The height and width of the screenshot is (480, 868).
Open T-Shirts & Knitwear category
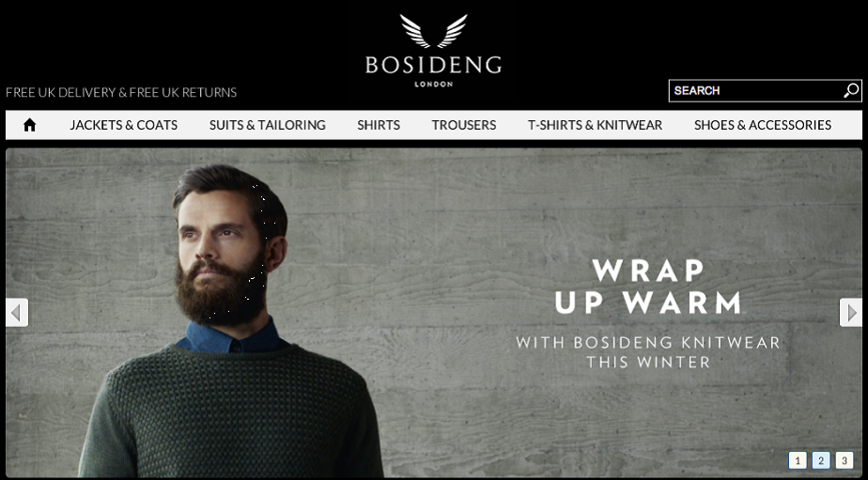click(x=595, y=125)
